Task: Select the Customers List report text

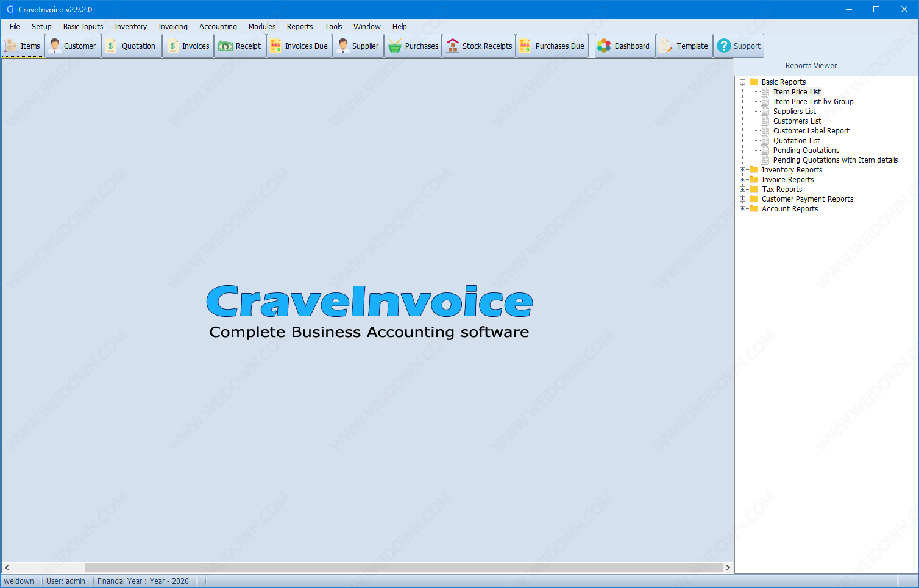Action: 797,121
